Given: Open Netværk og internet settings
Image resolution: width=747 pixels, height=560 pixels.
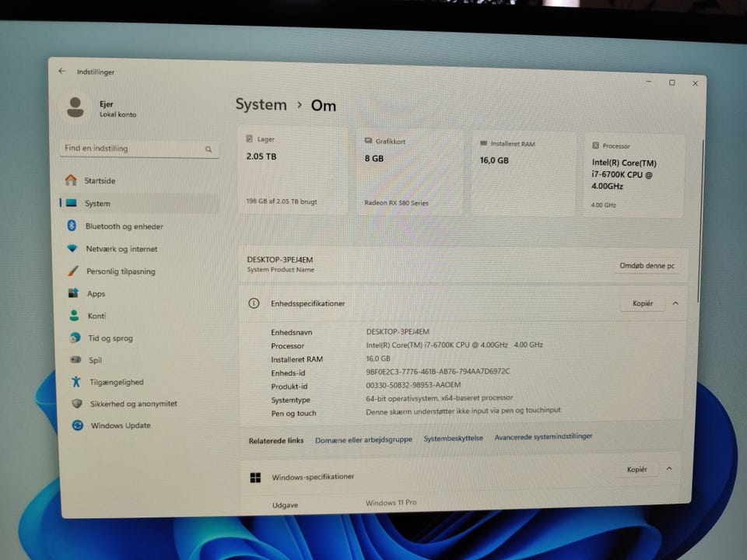Looking at the screenshot, I should pyautogui.click(x=142, y=249).
